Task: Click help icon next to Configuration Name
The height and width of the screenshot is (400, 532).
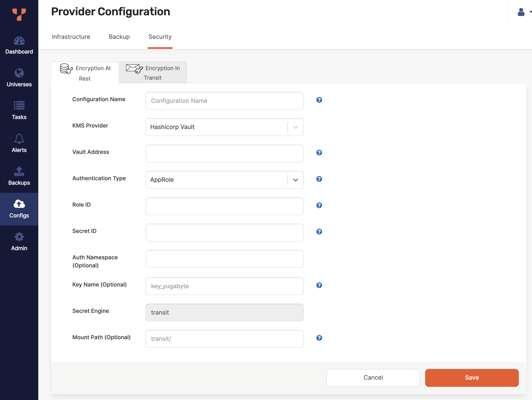Action: point(319,100)
